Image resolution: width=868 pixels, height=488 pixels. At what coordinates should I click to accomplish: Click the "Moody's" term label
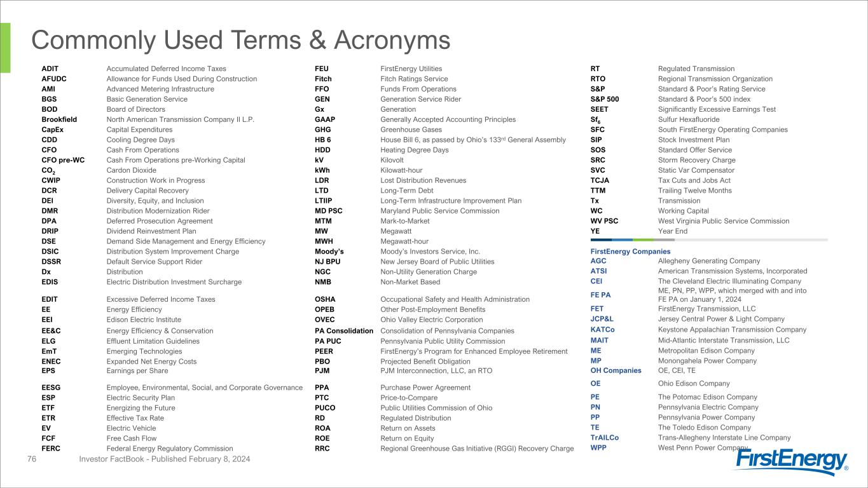point(329,252)
